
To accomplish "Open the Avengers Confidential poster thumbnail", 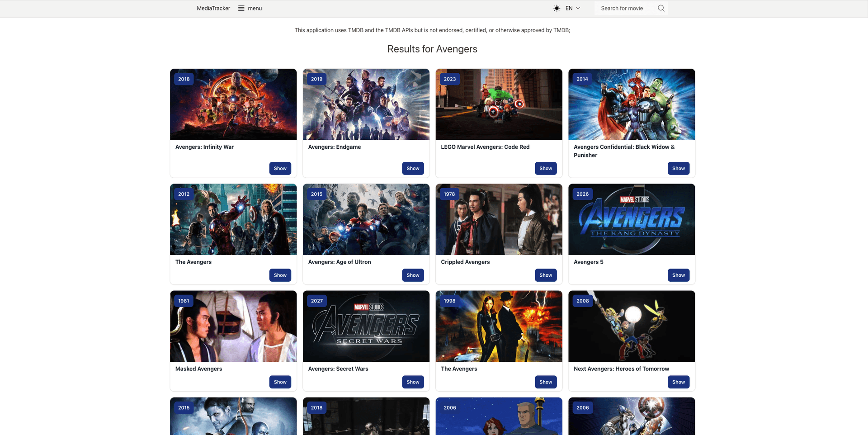I will [x=632, y=104].
